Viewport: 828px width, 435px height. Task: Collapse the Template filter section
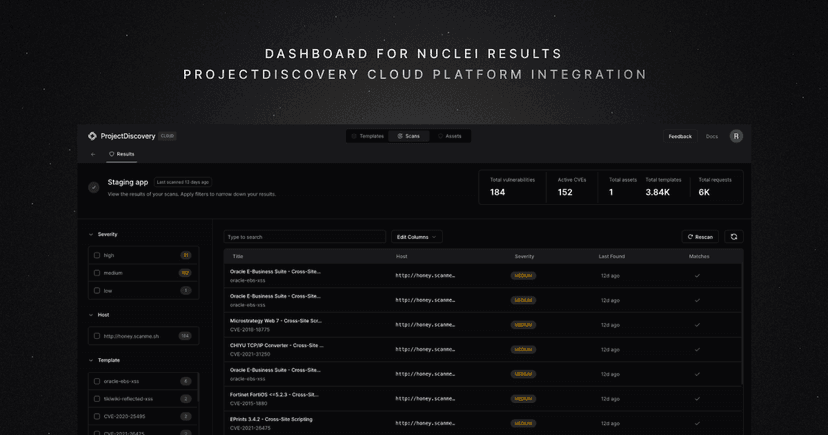click(x=92, y=360)
